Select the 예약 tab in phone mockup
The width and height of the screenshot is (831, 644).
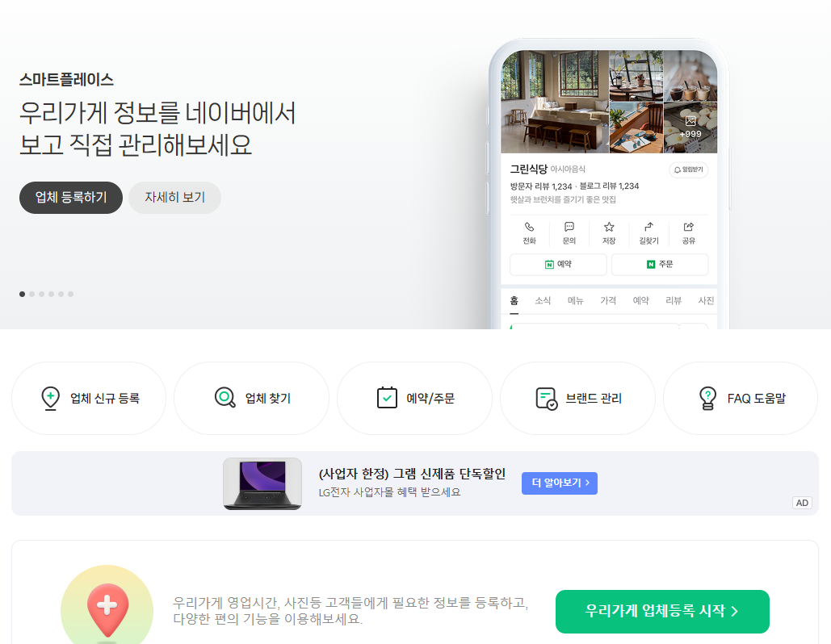640,301
